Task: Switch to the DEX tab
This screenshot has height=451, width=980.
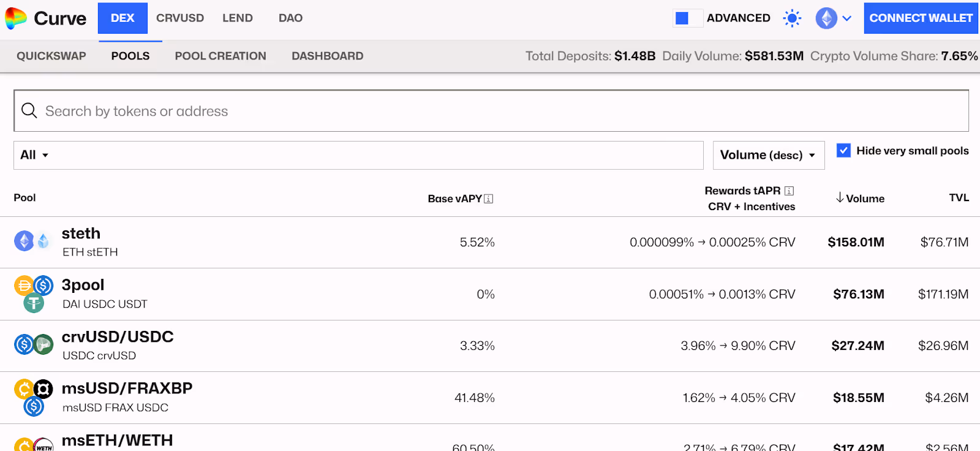Action: pos(123,18)
